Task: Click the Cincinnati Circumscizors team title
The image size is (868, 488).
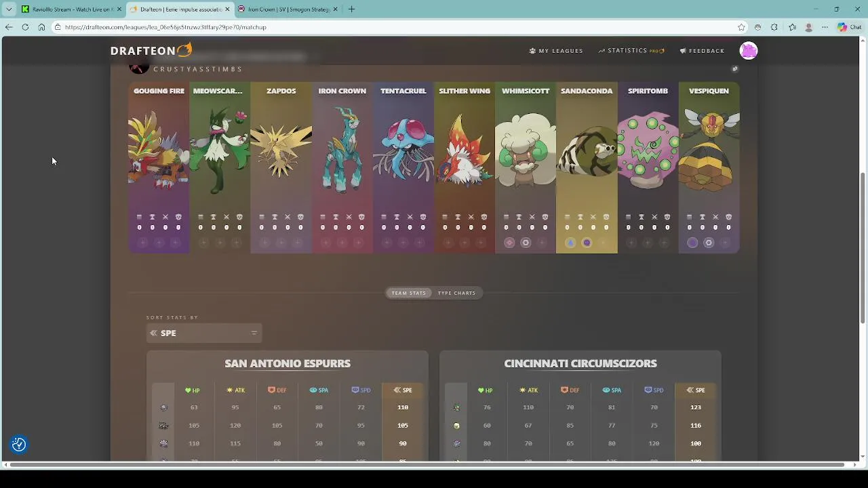Action: 580,363
